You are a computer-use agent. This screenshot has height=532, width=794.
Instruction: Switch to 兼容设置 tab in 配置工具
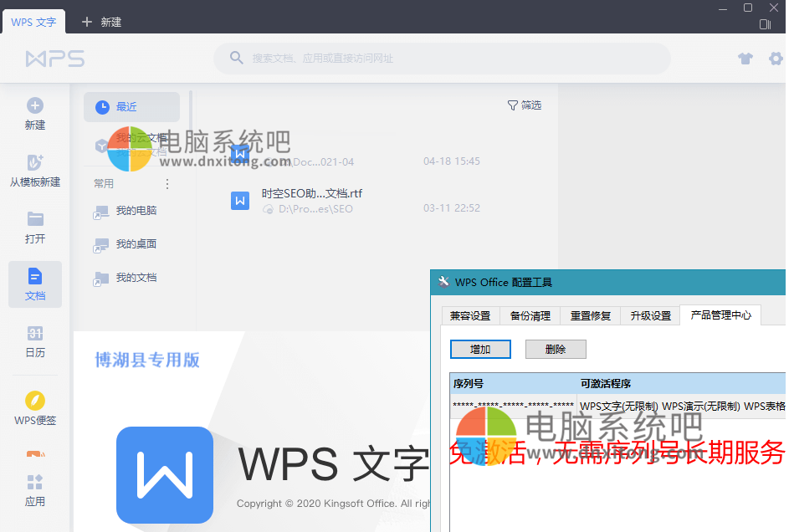pos(470,316)
